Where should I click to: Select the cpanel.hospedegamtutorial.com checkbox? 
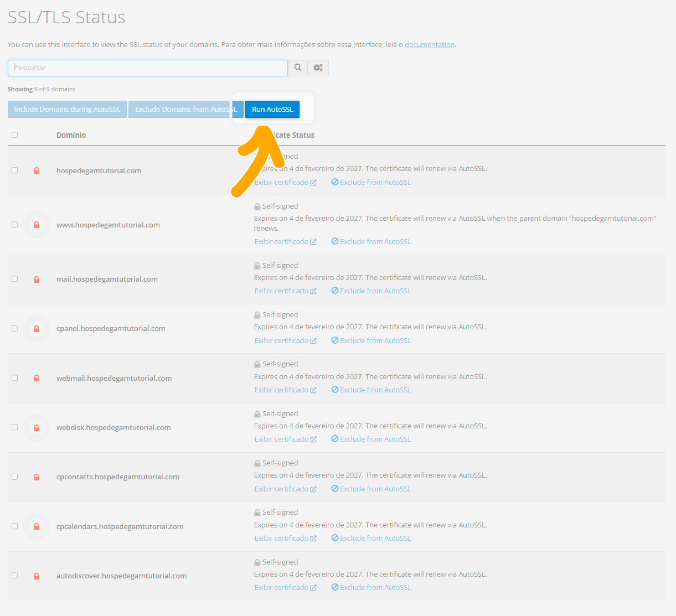point(15,329)
